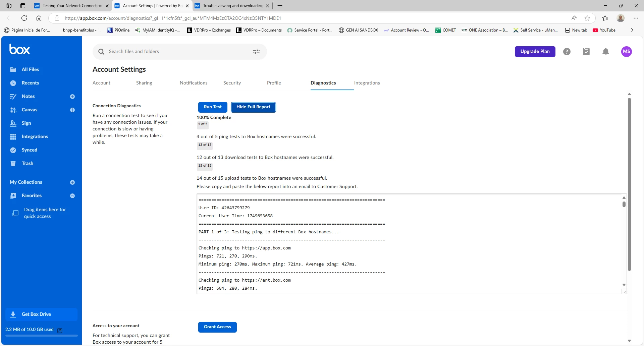Open Synced files in sidebar
The width and height of the screenshot is (644, 346).
coord(30,150)
